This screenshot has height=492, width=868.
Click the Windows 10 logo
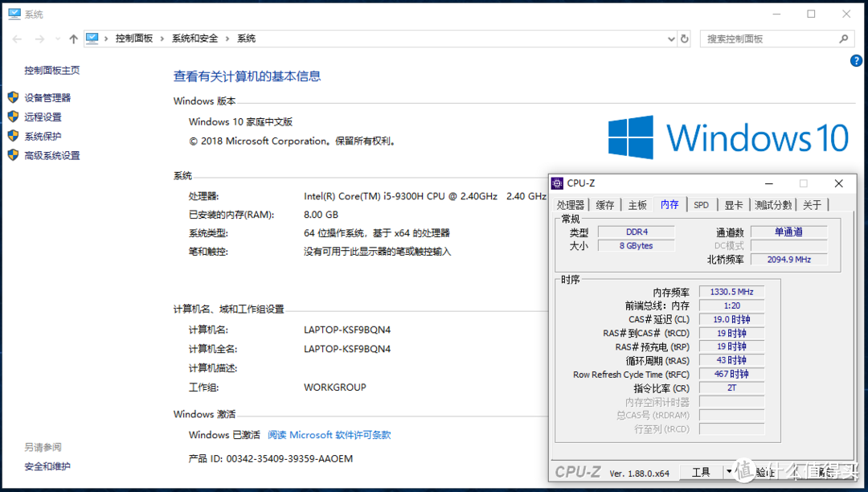point(728,137)
